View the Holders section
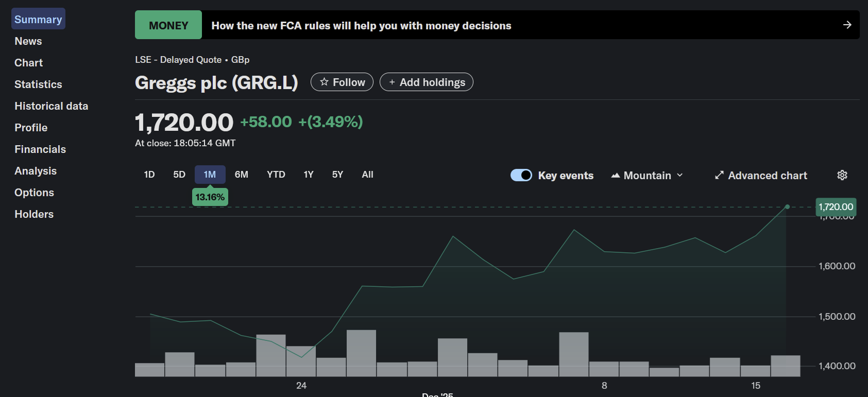The height and width of the screenshot is (397, 868). coord(34,214)
